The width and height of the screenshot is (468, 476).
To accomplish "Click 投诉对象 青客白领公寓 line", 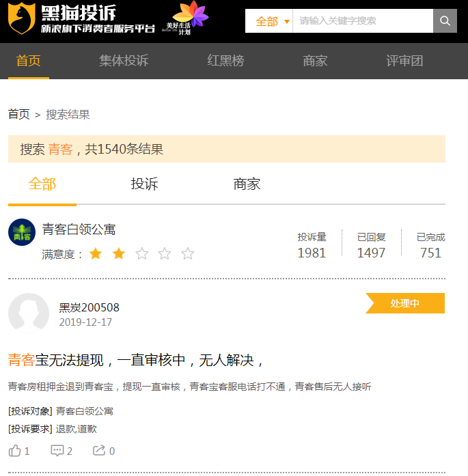I will (x=61, y=411).
